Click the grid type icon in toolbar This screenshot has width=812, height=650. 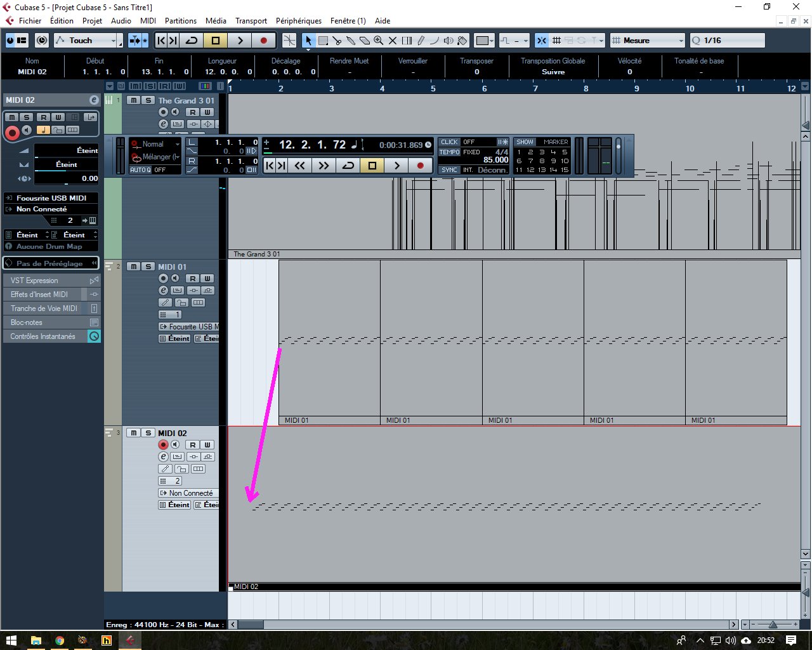[556, 41]
